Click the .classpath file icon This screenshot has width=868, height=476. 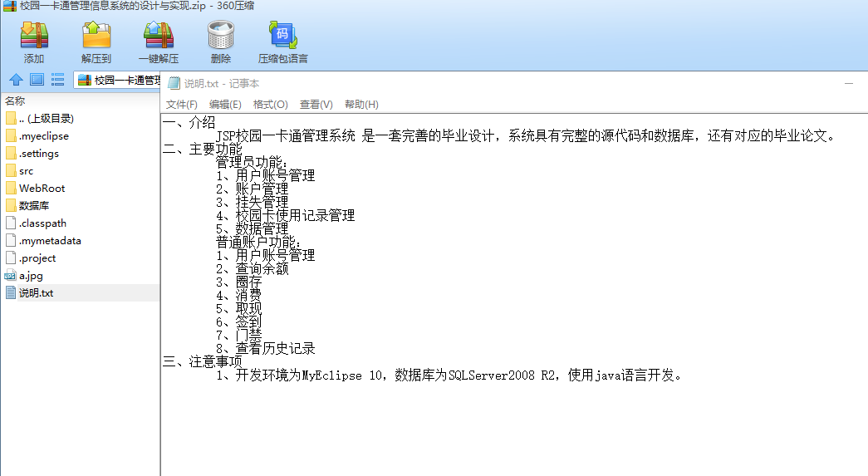pyautogui.click(x=11, y=223)
